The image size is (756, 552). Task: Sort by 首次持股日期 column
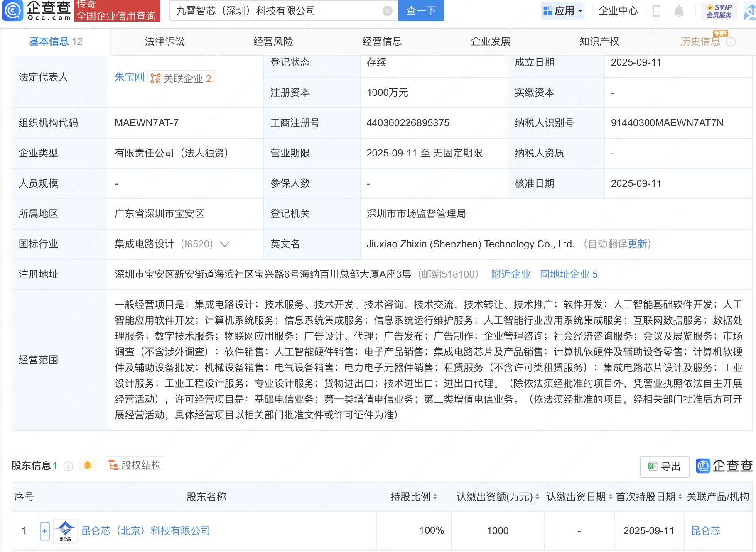(x=680, y=497)
